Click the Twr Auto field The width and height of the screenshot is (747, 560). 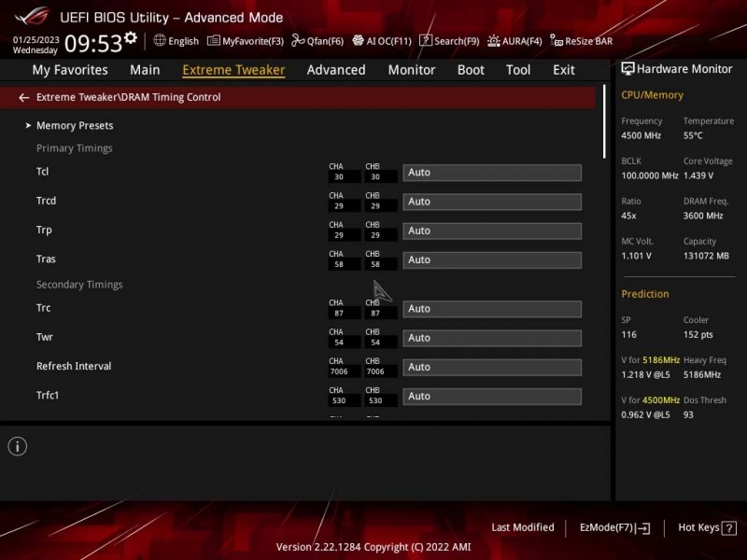492,338
